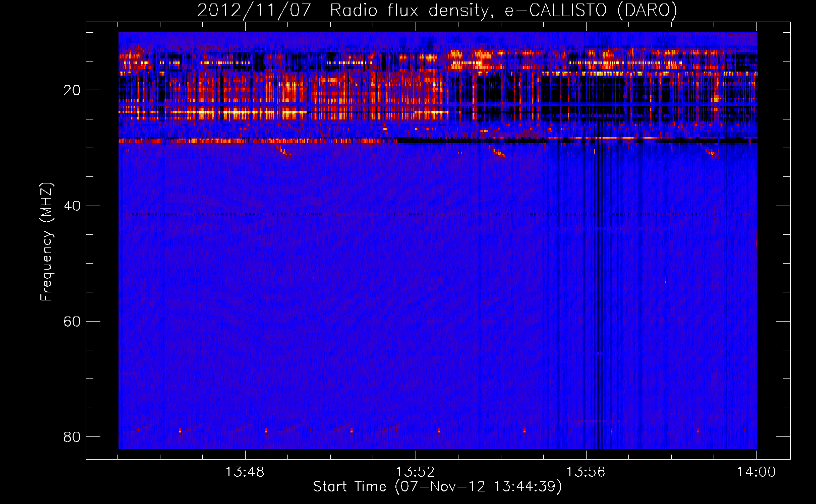Screen dimensions: 816x504
Task: Click the 'Frequency (MHZ)' axis label
Action: (46, 242)
